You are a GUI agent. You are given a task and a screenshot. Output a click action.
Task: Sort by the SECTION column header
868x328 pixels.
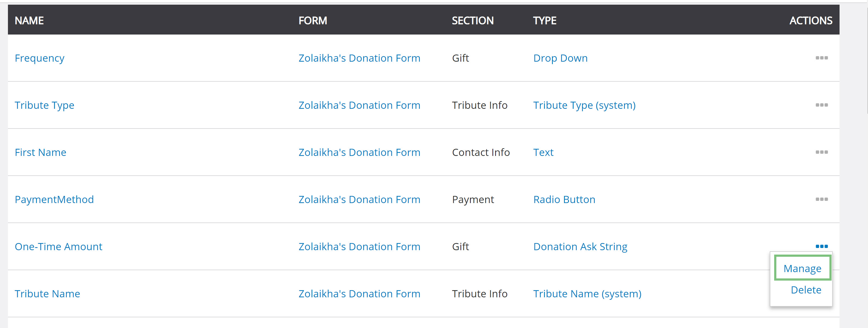(x=472, y=21)
